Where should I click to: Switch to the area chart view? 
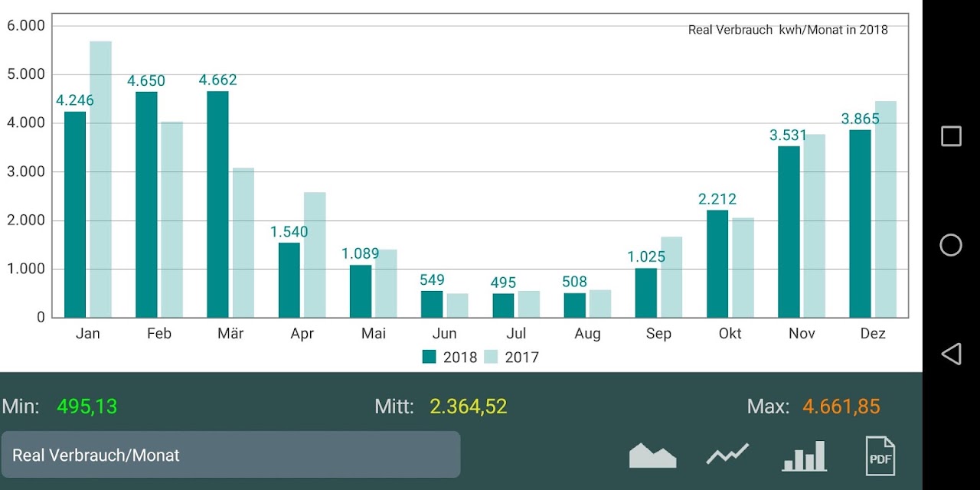tap(652, 456)
